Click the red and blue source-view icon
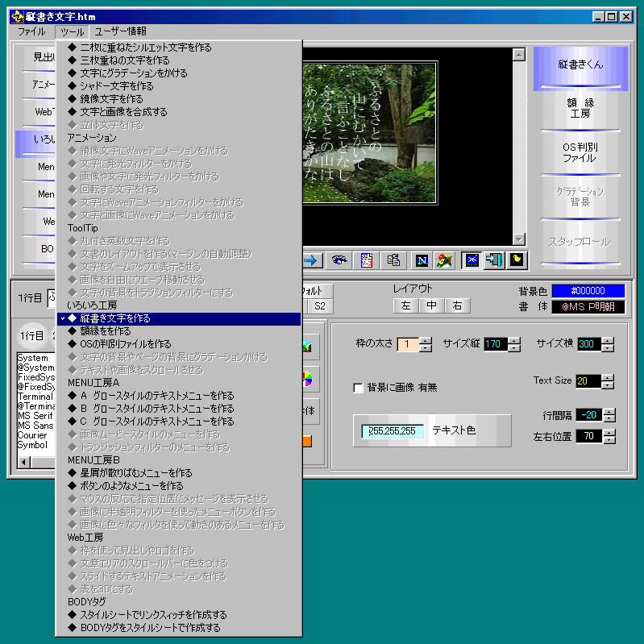This screenshot has width=644, height=644. 367,260
